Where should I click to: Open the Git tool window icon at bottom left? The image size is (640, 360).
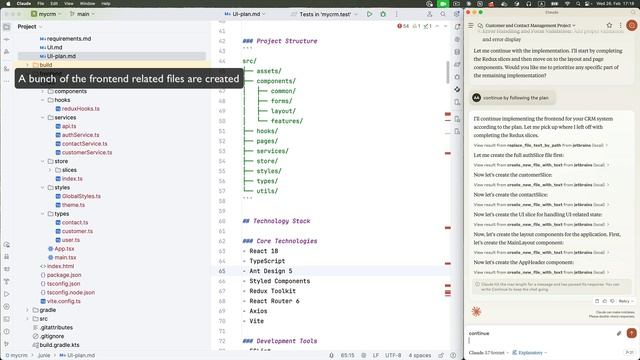tap(7, 344)
